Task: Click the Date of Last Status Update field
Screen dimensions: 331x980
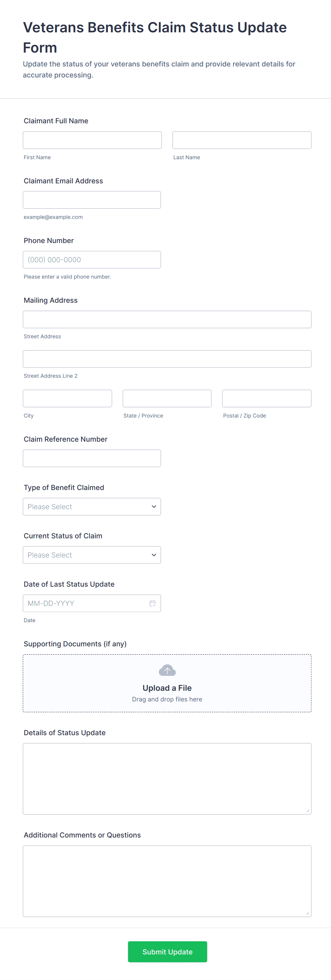Action: [x=86, y=603]
